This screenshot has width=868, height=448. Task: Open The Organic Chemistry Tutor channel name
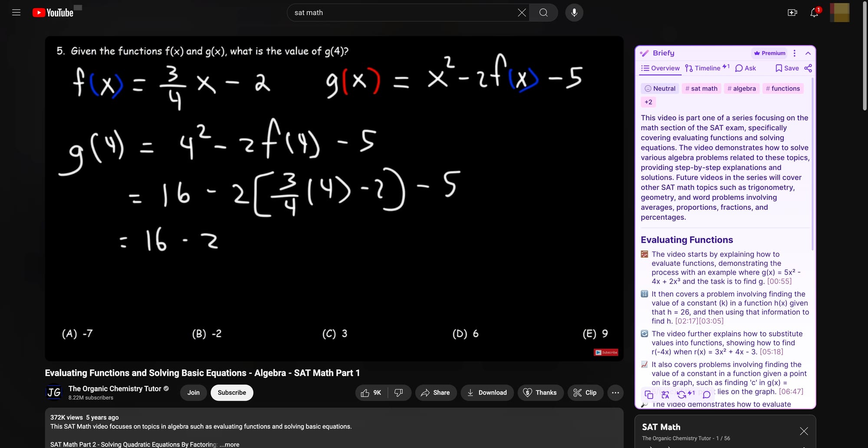pyautogui.click(x=115, y=389)
